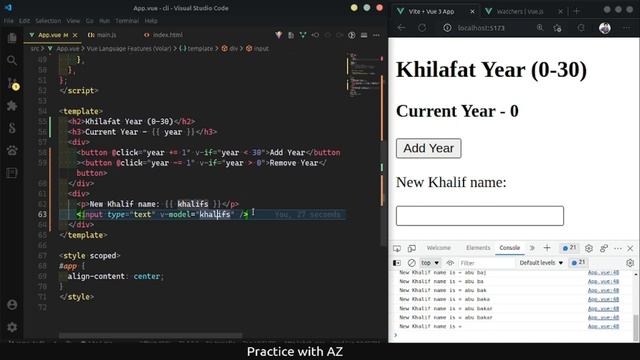Click line number 63 in editor gutter
Image resolution: width=640 pixels, height=360 pixels.
42,214
